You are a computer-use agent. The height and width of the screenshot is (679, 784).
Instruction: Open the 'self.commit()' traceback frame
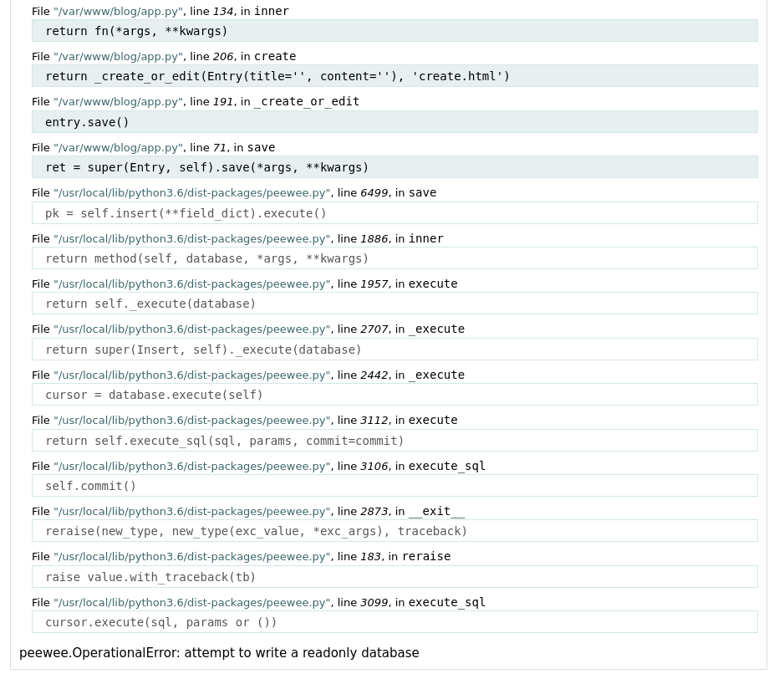point(395,485)
